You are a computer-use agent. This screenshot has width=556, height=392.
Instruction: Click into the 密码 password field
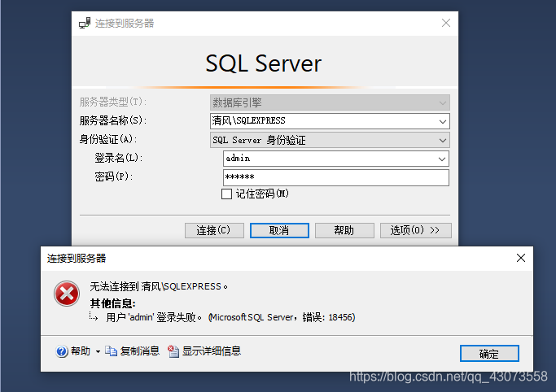pos(336,177)
